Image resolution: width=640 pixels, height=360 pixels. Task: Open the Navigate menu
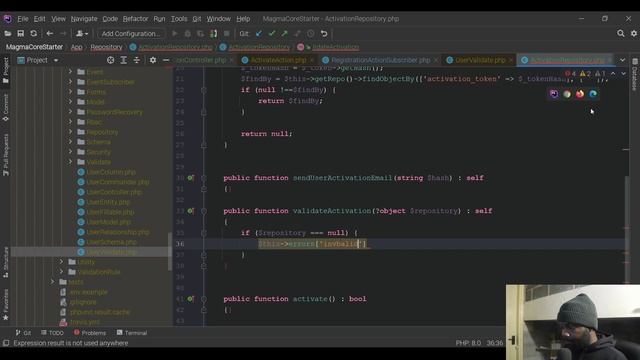coord(84,19)
